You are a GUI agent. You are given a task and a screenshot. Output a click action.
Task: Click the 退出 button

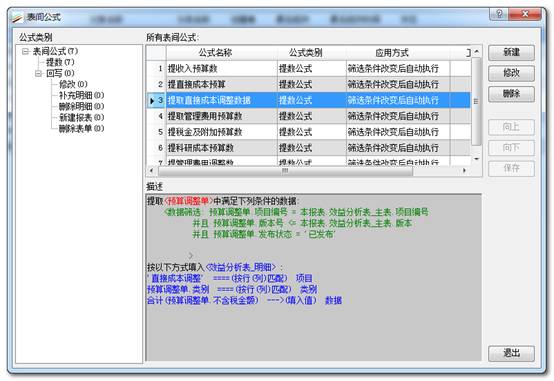pyautogui.click(x=511, y=353)
